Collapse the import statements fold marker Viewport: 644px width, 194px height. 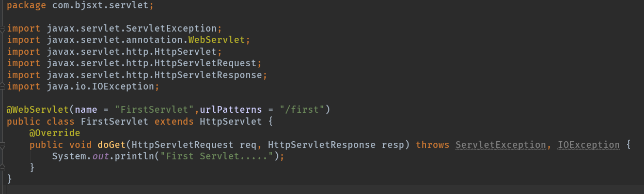[3, 27]
